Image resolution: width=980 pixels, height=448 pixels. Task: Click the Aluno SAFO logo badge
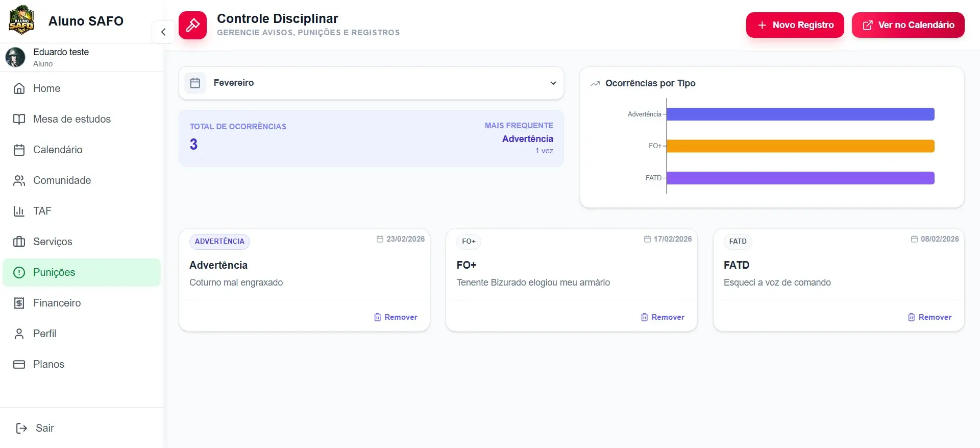[x=21, y=20]
